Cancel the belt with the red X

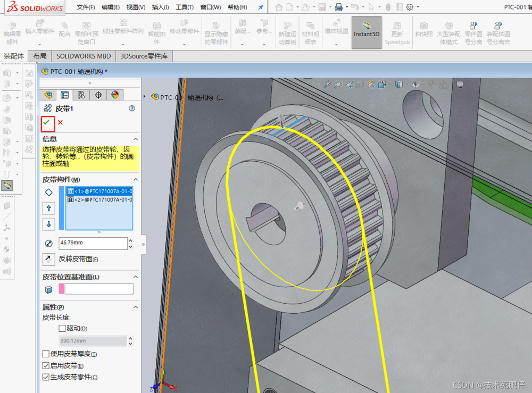pyautogui.click(x=60, y=123)
